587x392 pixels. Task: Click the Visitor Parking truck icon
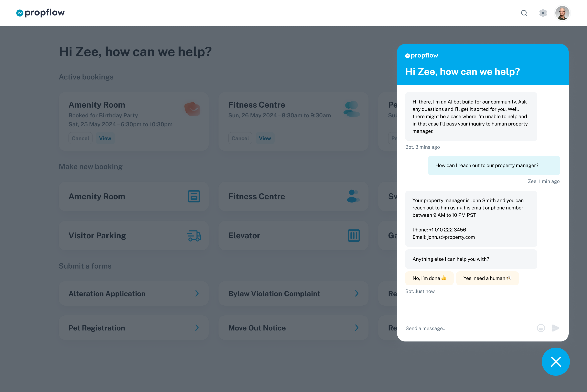[194, 236]
